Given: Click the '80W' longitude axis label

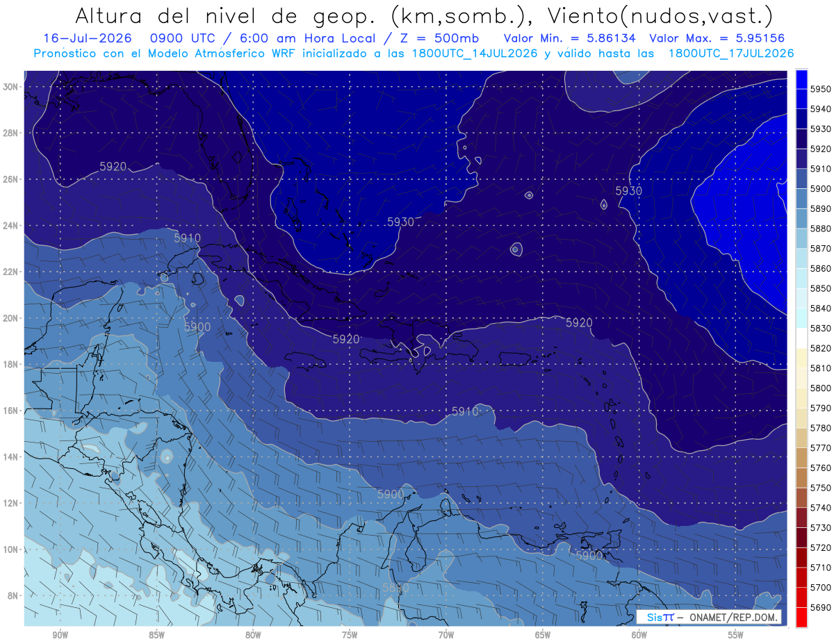Looking at the screenshot, I should [x=253, y=635].
